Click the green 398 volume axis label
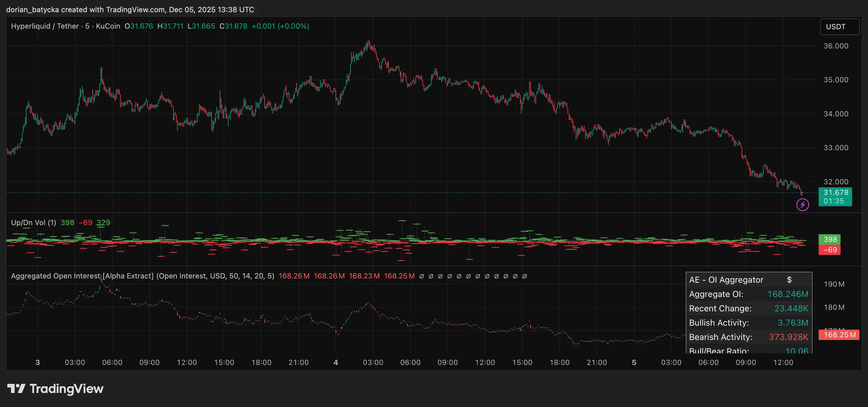 click(830, 239)
